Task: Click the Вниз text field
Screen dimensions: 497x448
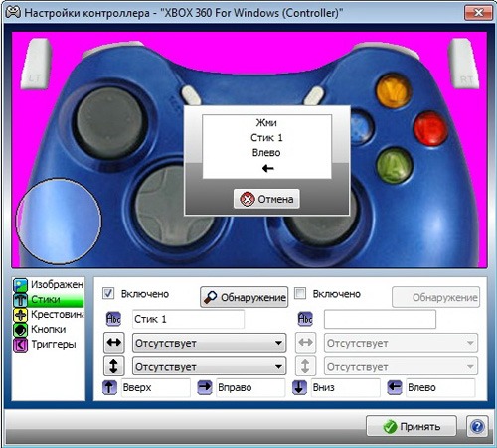Action: (x=346, y=387)
